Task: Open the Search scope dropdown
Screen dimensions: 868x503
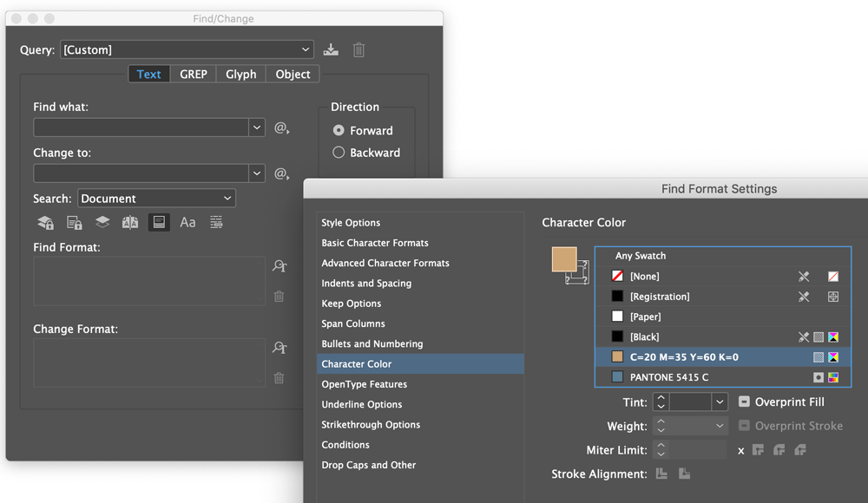Action: (x=229, y=198)
